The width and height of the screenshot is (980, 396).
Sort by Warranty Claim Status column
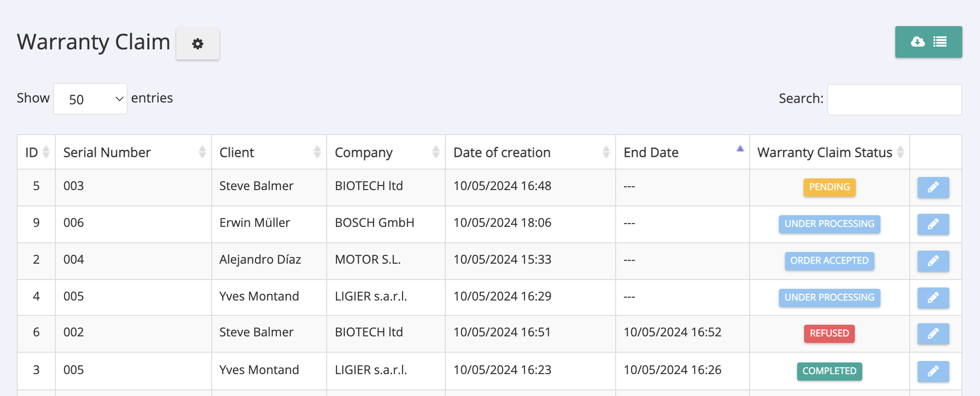[830, 152]
